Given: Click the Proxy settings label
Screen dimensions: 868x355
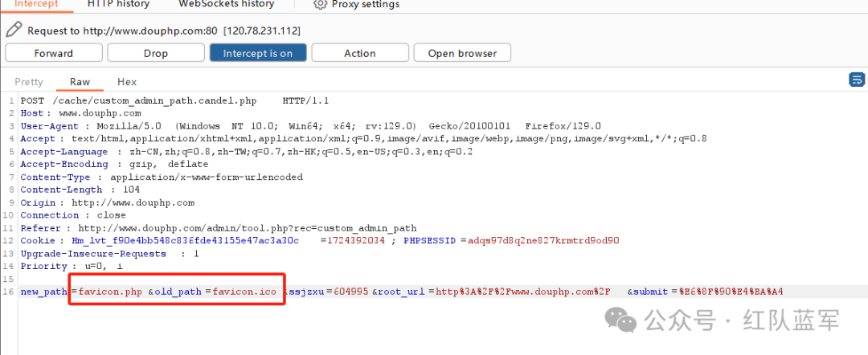Looking at the screenshot, I should (x=366, y=5).
